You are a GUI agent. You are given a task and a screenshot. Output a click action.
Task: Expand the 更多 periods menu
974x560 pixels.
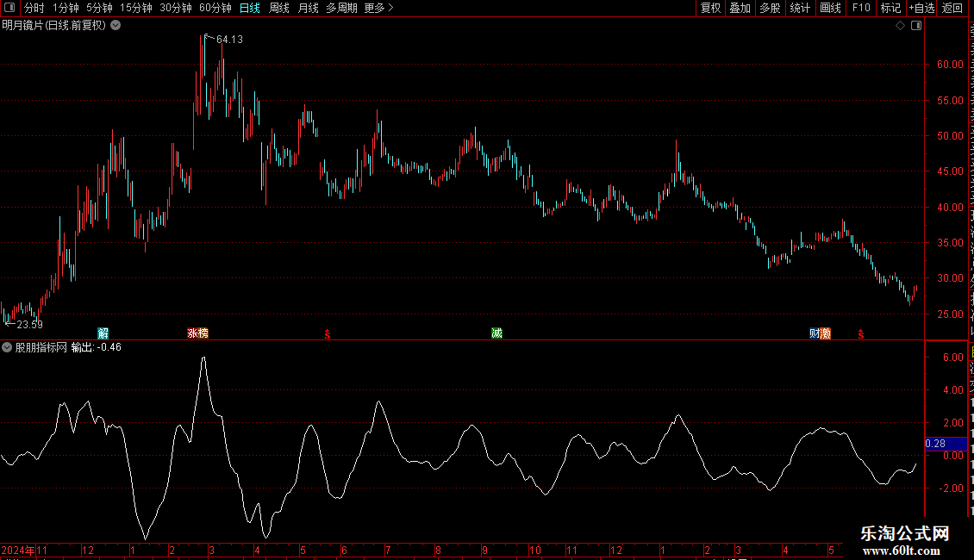pyautogui.click(x=378, y=8)
